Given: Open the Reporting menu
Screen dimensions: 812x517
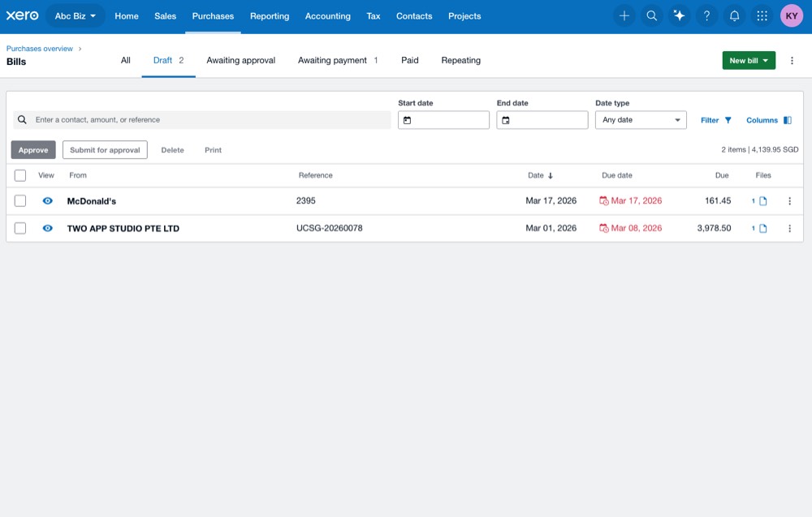Looking at the screenshot, I should [270, 16].
